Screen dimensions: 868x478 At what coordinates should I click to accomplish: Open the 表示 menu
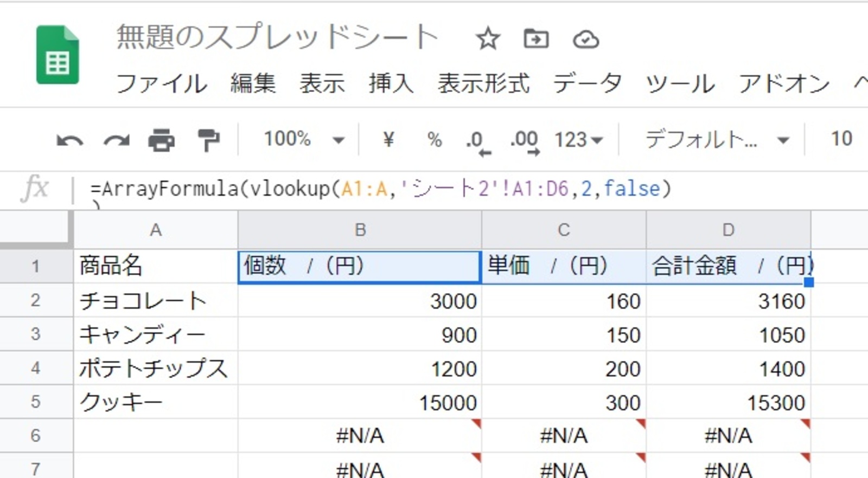pos(322,83)
